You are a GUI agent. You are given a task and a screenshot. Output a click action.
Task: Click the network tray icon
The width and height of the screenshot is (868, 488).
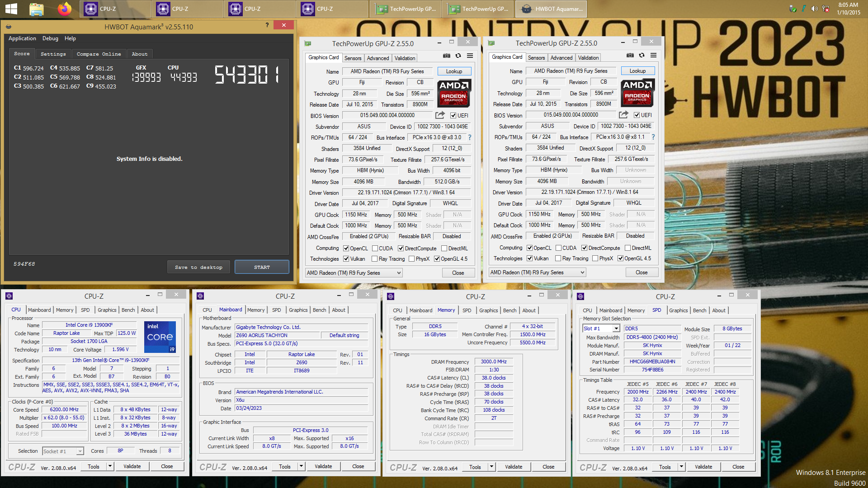[x=826, y=9]
